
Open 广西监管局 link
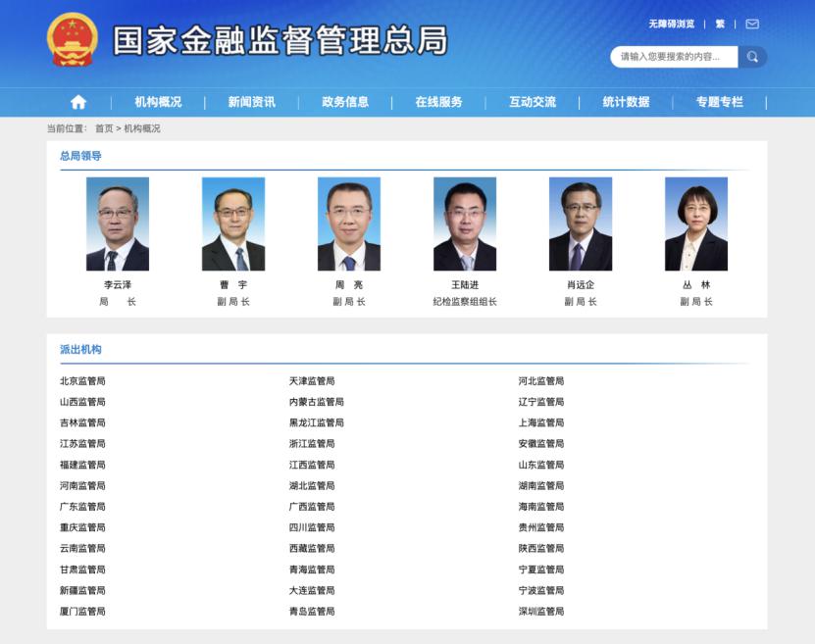coord(312,507)
